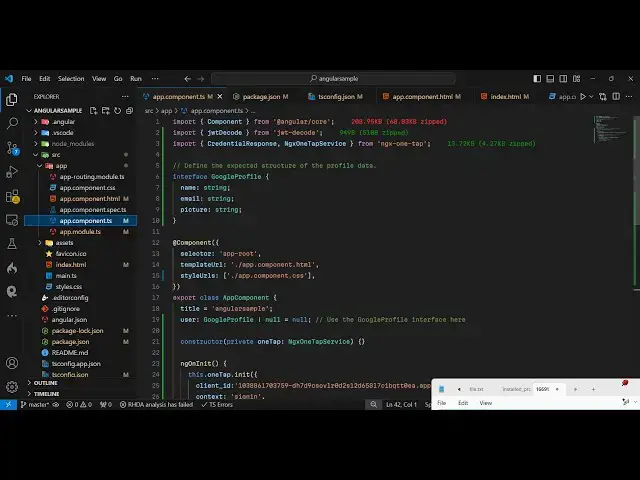Click the zoom magnifier in the status bar
This screenshot has width=640, height=480.
[373, 404]
